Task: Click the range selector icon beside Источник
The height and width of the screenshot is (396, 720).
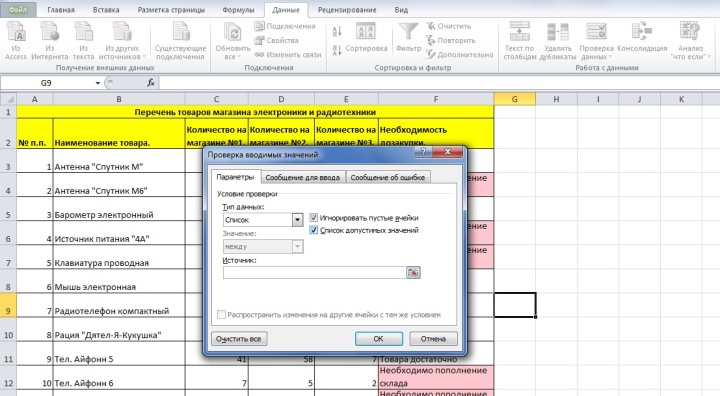Action: 413,272
